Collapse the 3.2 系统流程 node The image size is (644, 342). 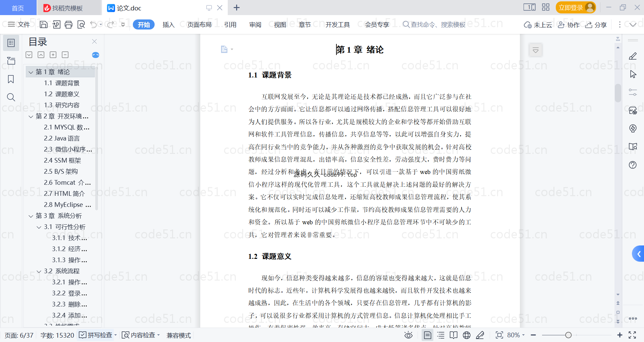coord(39,272)
